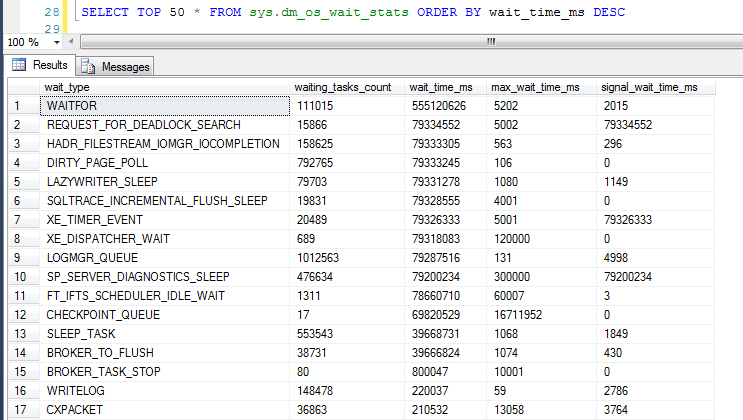Select row 12 header for CHECKPOINT_QUEUE
This screenshot has height=420, width=743.
pos(19,315)
